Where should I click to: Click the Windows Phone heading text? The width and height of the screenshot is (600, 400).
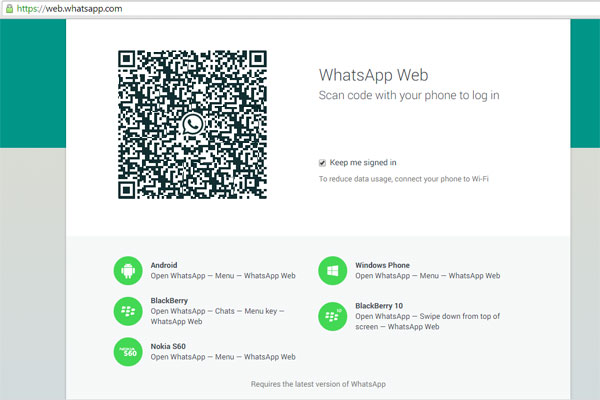(x=382, y=265)
